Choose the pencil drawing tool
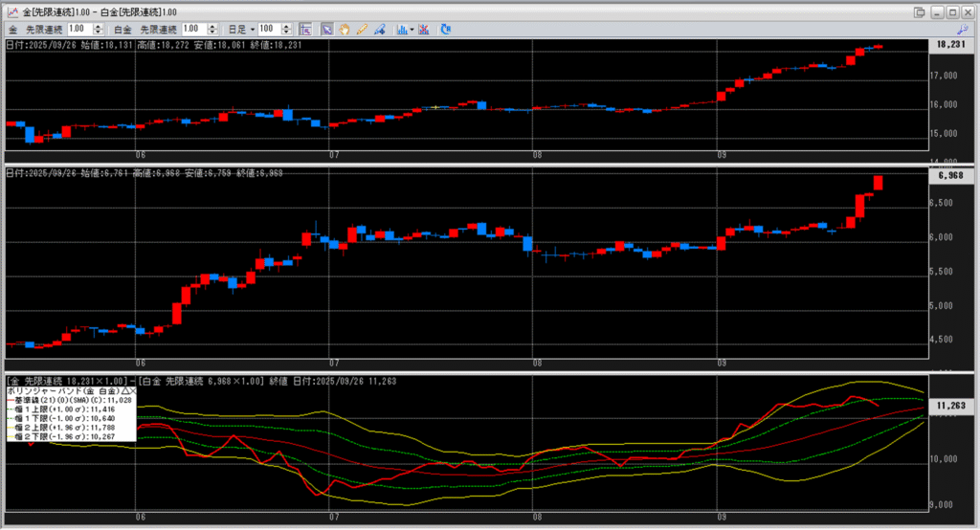The width and height of the screenshot is (980, 530). (362, 30)
